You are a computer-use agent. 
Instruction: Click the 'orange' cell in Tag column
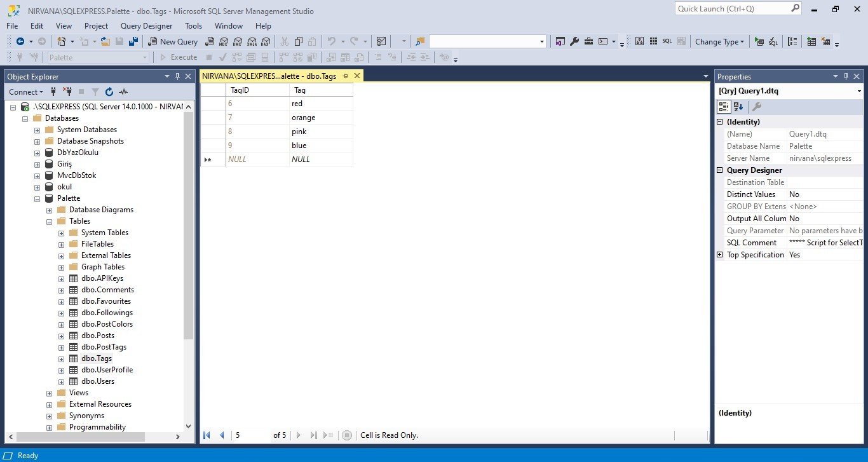pyautogui.click(x=321, y=118)
